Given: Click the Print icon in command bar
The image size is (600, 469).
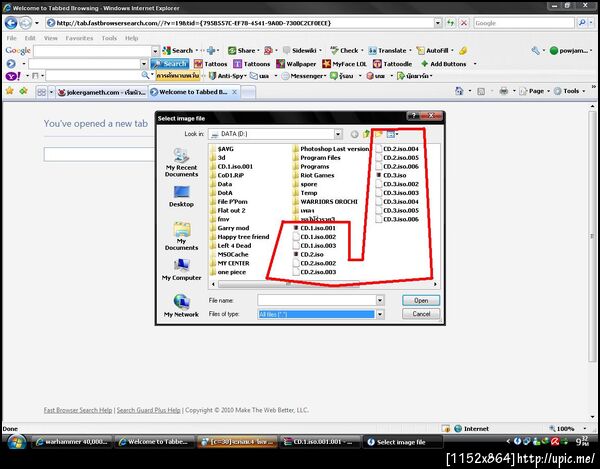Looking at the screenshot, I should coord(504,91).
